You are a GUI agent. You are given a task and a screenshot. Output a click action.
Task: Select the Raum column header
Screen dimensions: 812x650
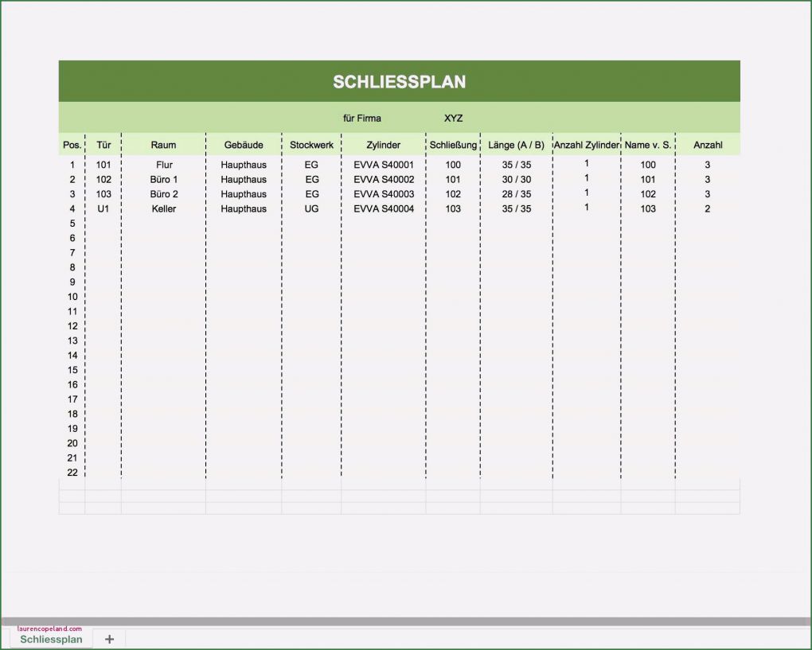(163, 145)
